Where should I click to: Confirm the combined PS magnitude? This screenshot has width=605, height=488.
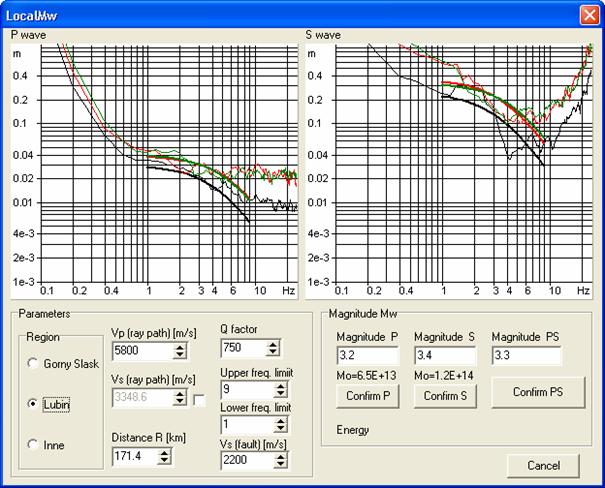click(538, 392)
